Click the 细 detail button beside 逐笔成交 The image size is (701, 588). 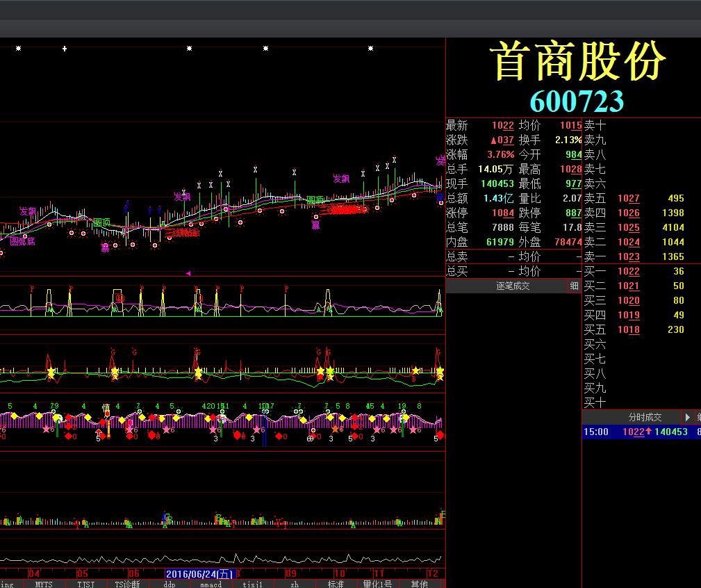click(x=575, y=286)
